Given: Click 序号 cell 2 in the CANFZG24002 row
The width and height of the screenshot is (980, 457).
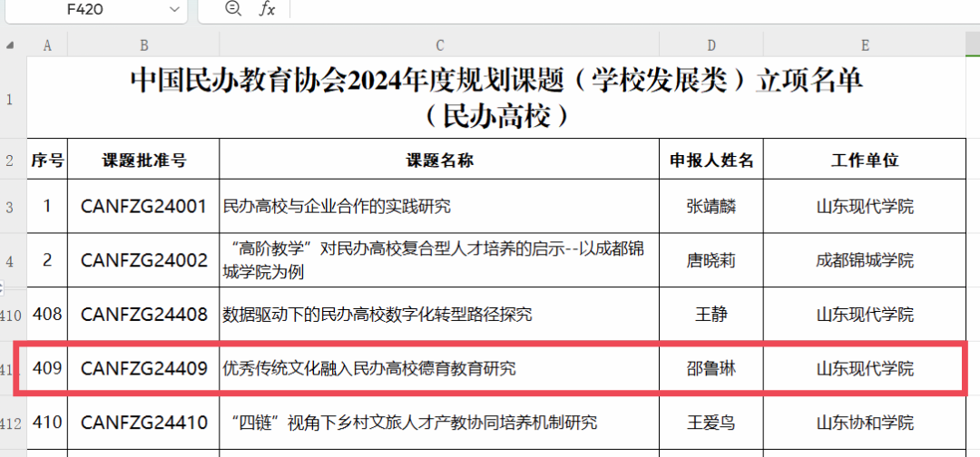Looking at the screenshot, I should pos(47,260).
